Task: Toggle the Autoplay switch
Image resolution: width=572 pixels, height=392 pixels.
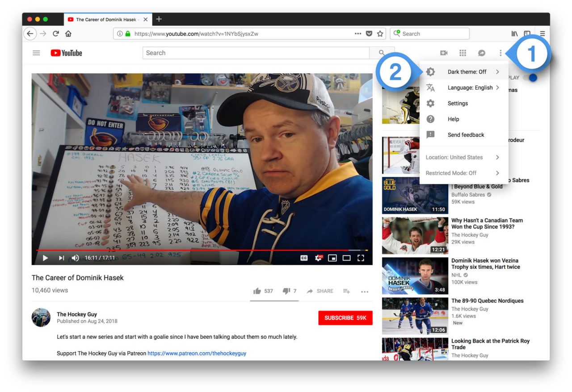Action: [530, 78]
